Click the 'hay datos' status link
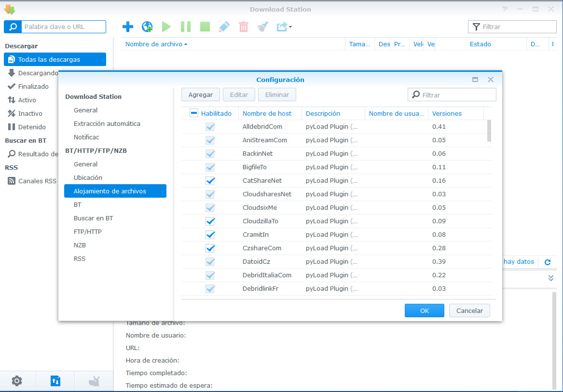Image resolution: width=563 pixels, height=392 pixels. pos(519,262)
